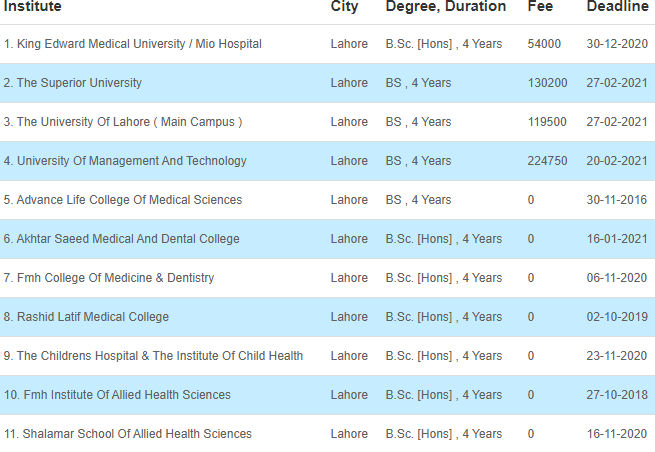Image resolution: width=655 pixels, height=452 pixels.
Task: Click deadline 16-11-2020
Action: point(617,434)
